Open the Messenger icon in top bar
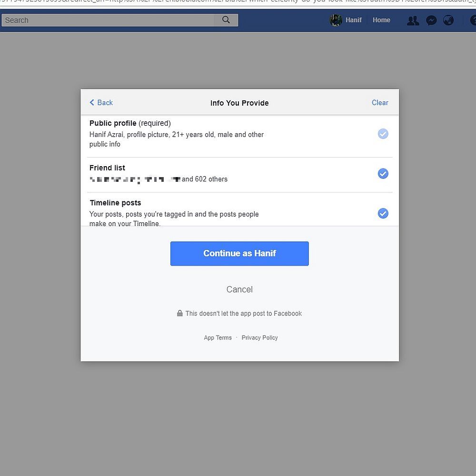Screen dimensions: 476x476 [x=431, y=20]
